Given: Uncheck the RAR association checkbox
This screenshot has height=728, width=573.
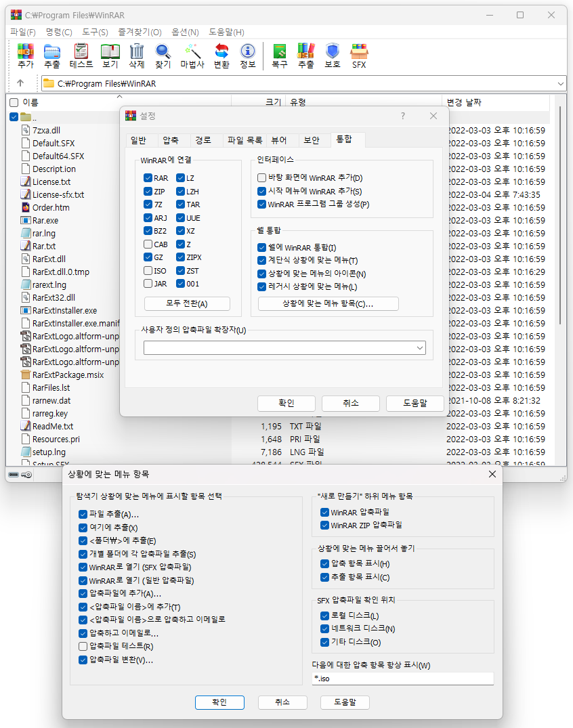Looking at the screenshot, I should (148, 178).
